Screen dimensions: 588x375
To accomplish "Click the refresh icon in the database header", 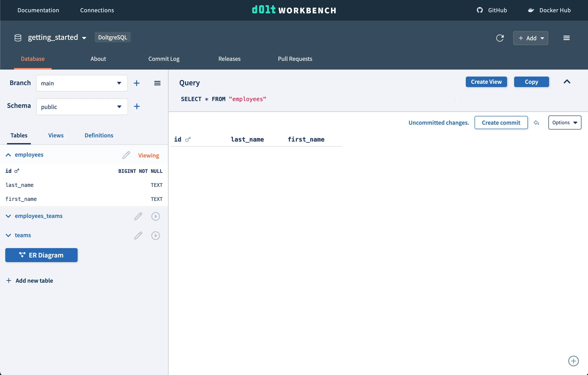I will point(500,38).
